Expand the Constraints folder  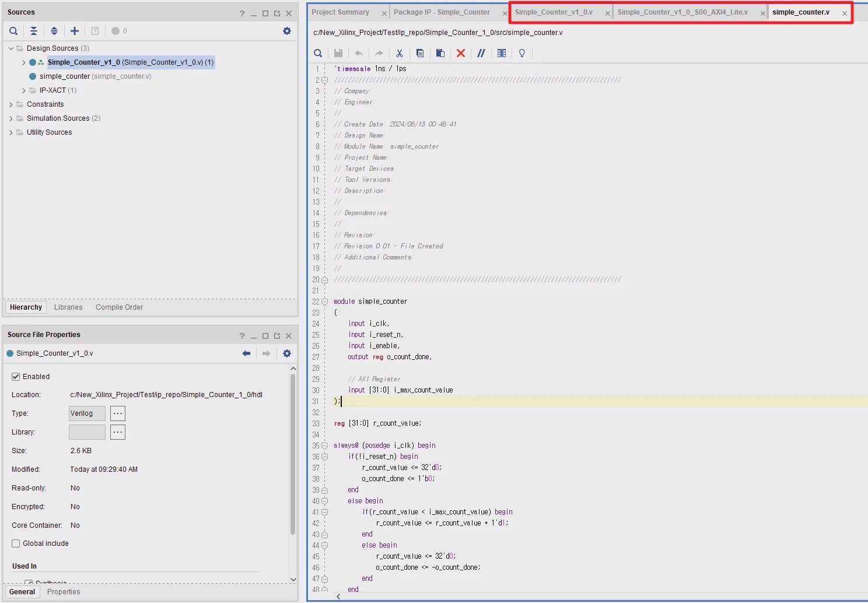tap(11, 104)
